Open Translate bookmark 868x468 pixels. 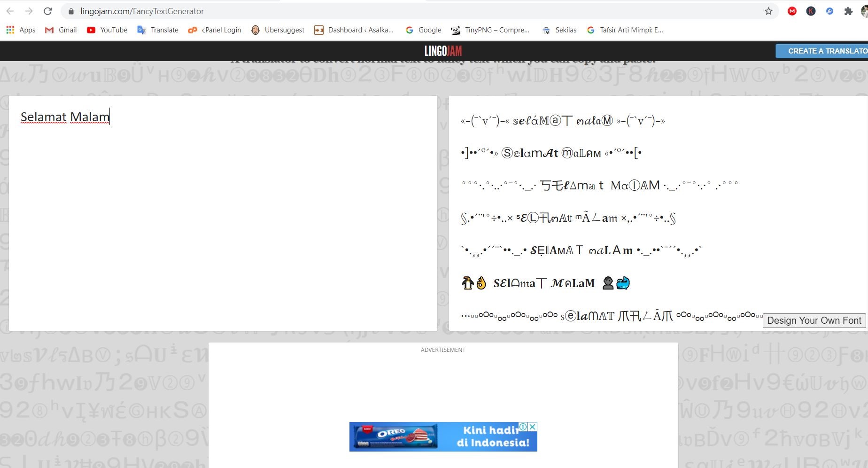[158, 30]
